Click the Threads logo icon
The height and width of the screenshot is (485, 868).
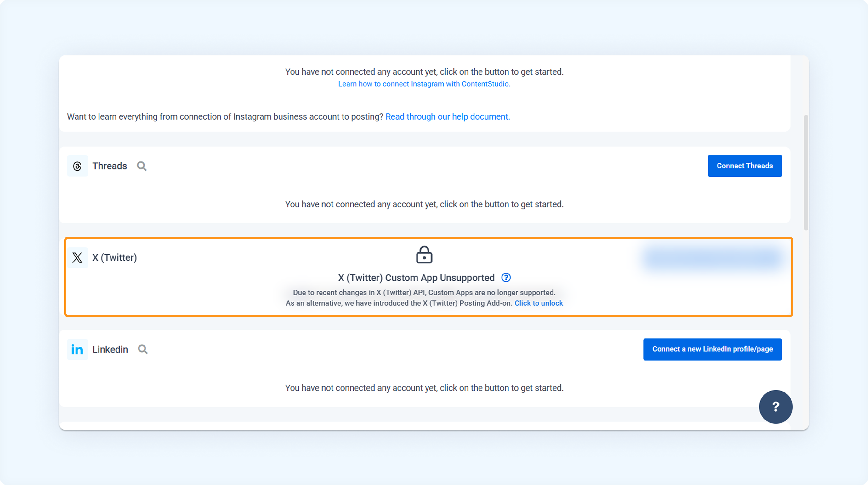77,166
